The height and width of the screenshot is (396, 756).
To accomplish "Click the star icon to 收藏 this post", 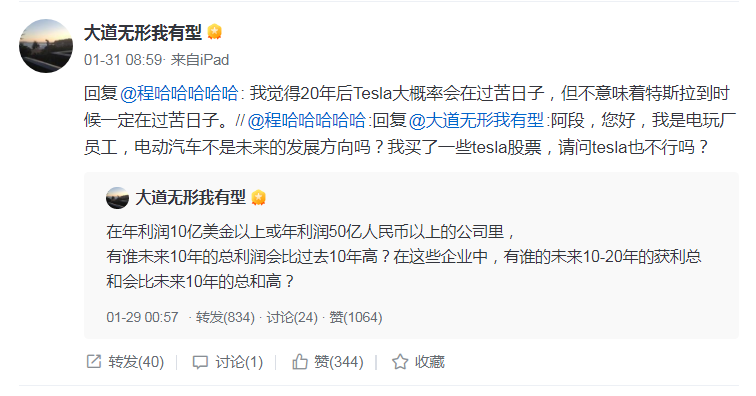I will 400,362.
